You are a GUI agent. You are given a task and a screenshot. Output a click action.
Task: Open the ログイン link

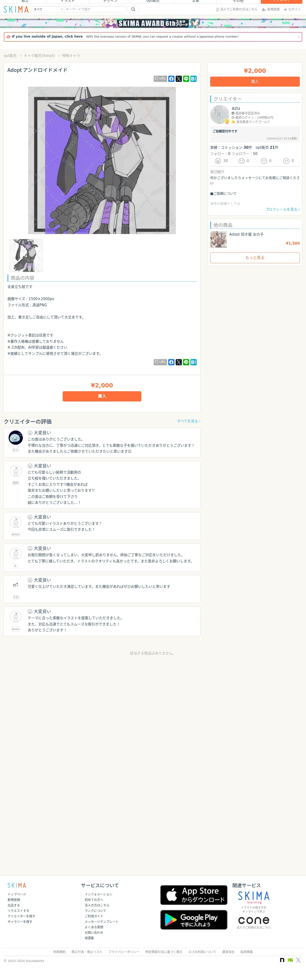click(x=292, y=9)
